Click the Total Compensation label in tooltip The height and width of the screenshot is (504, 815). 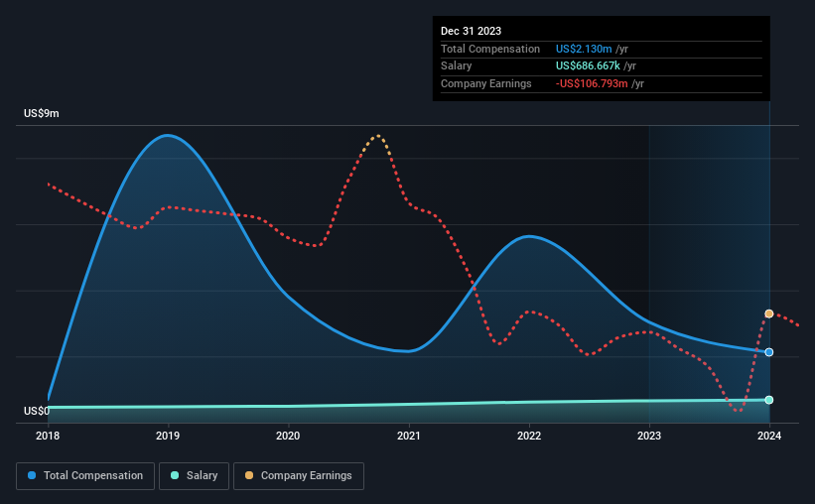490,49
